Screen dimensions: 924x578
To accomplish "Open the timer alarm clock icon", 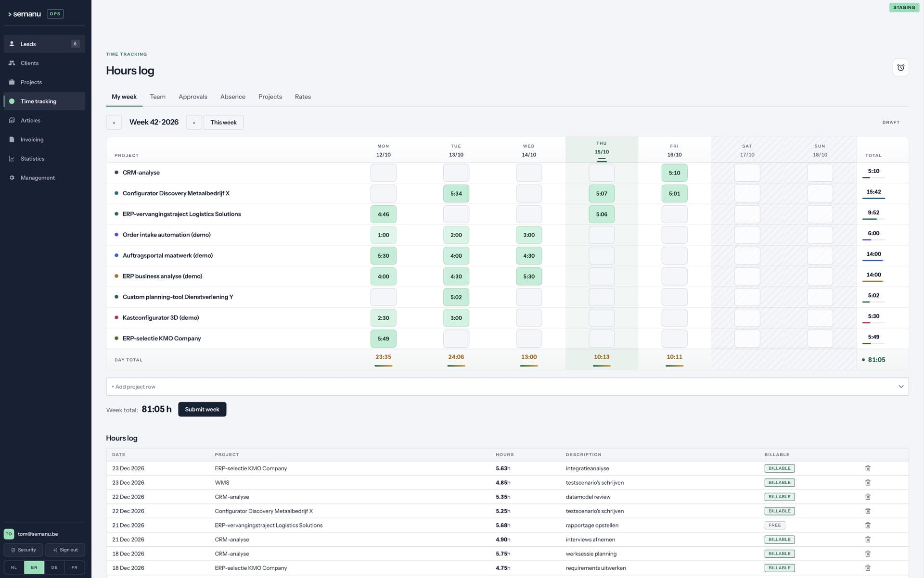I will pyautogui.click(x=900, y=67).
